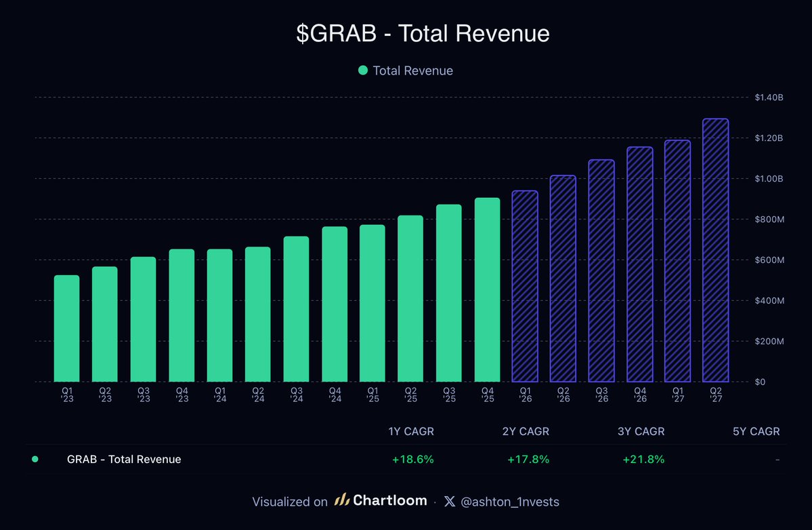Select the Q3 '24 revenue bar

(x=296, y=309)
